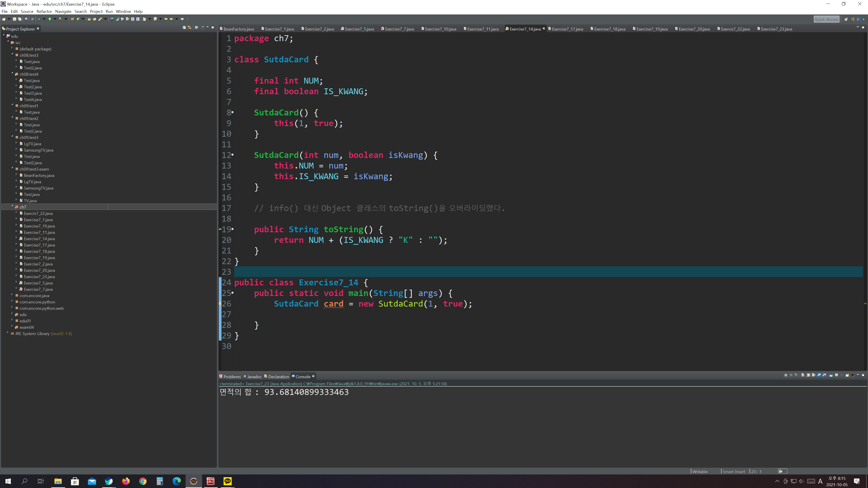Select Exercise7_5.java in Project Explorer
Screen dimensions: 868x488
[x=38, y=283]
